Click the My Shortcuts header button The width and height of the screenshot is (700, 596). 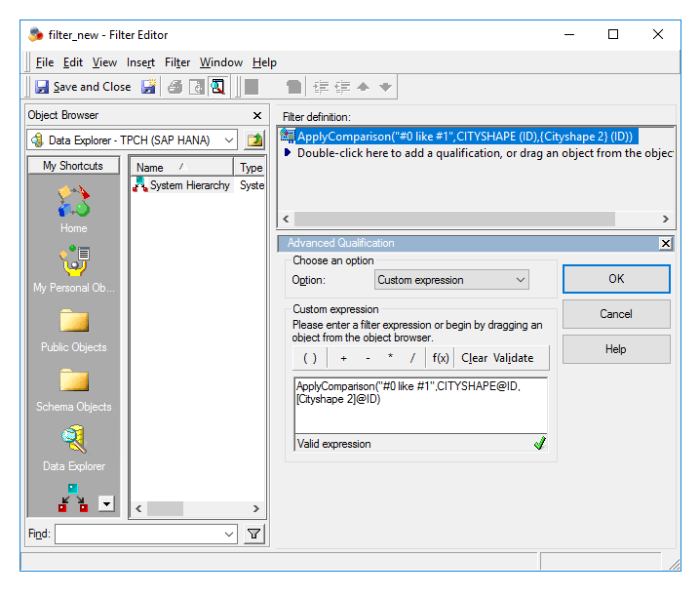click(73, 166)
